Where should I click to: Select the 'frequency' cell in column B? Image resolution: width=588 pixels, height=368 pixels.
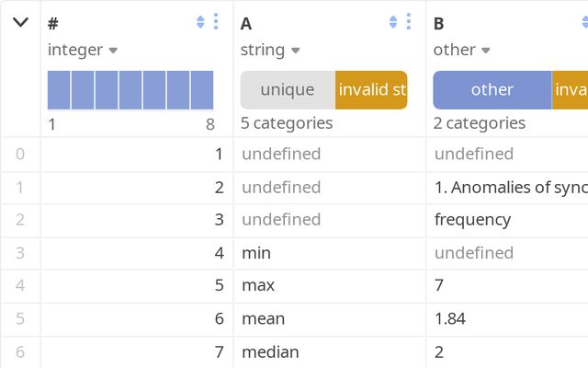472,220
